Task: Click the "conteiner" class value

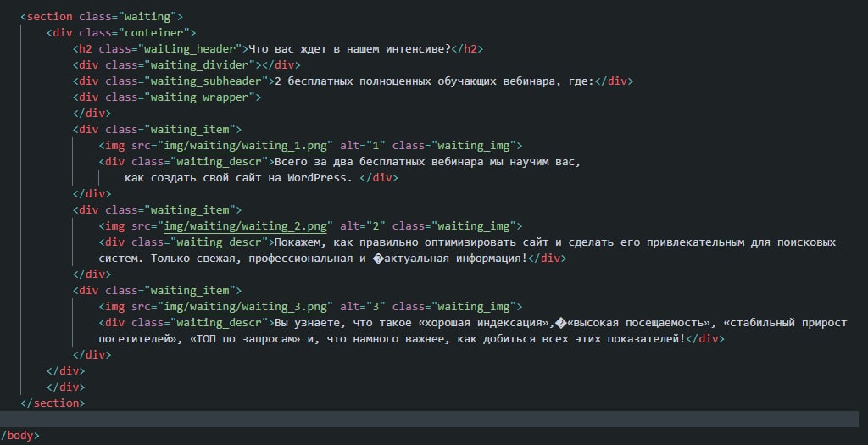Action: click(154, 33)
